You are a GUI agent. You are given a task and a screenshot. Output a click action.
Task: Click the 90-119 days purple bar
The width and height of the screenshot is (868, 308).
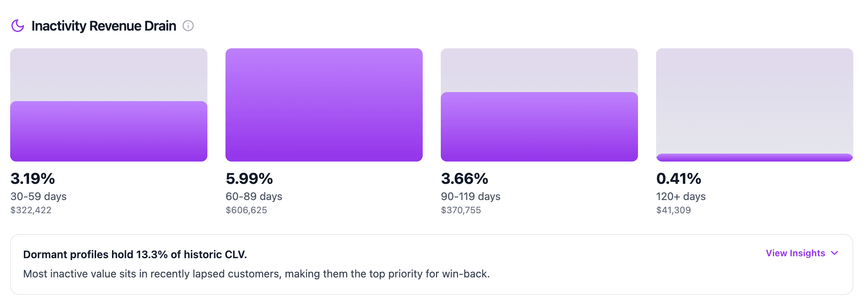tap(539, 127)
